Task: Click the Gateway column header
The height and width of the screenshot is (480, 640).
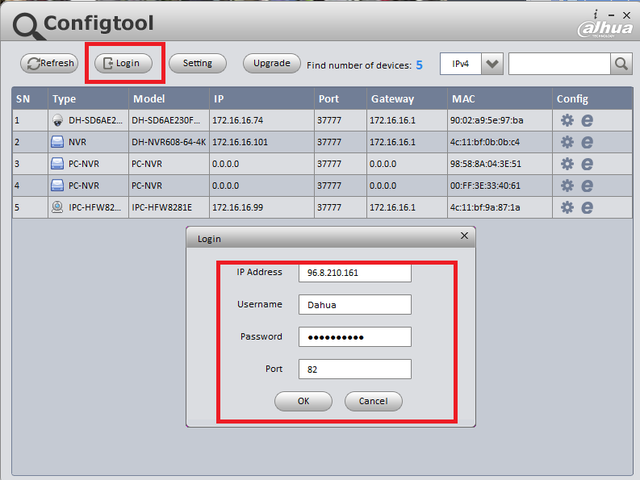Action: [x=407, y=99]
